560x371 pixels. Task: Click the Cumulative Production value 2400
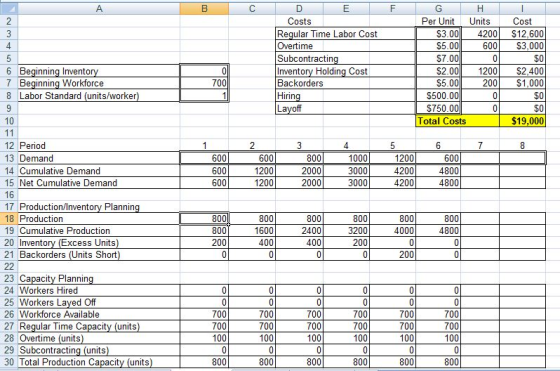coord(299,231)
